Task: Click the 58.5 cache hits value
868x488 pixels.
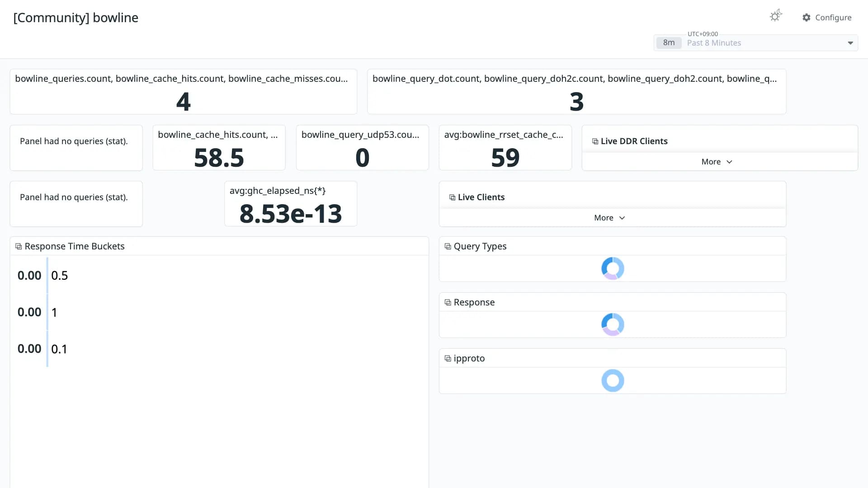Action: (219, 158)
